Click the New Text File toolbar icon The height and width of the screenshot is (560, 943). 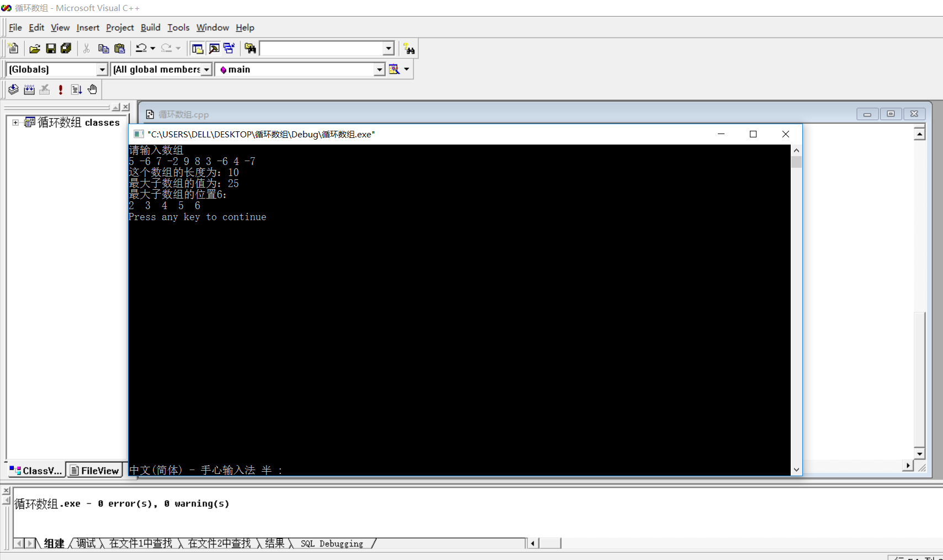(x=14, y=49)
